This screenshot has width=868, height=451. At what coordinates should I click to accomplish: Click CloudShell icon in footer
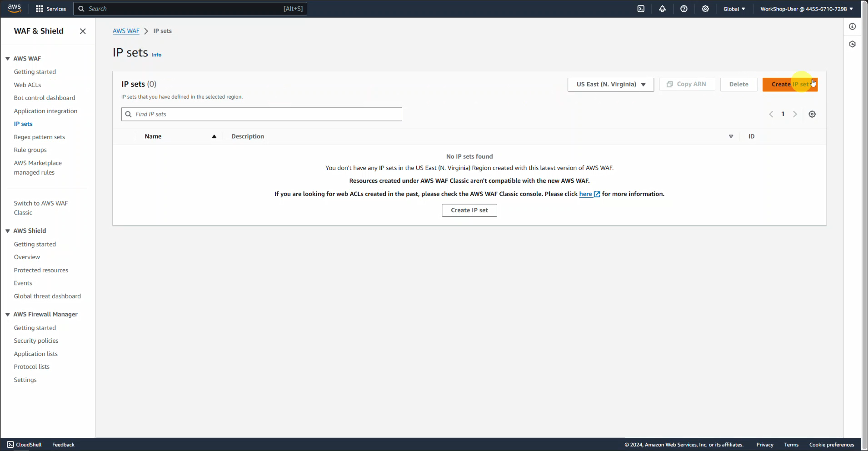coord(10,445)
